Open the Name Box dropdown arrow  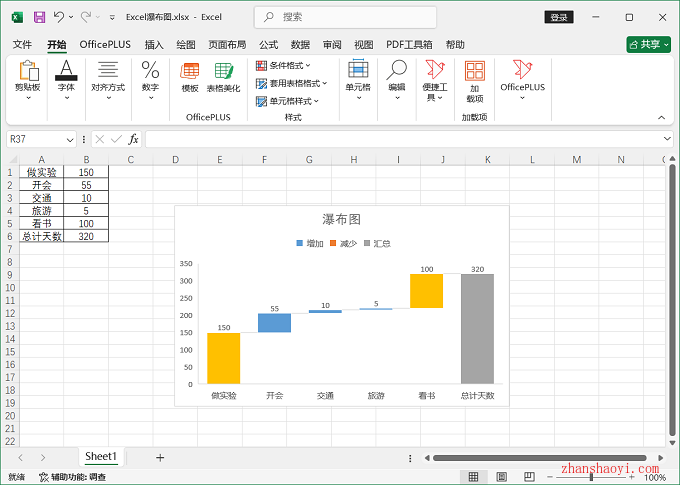[70, 139]
